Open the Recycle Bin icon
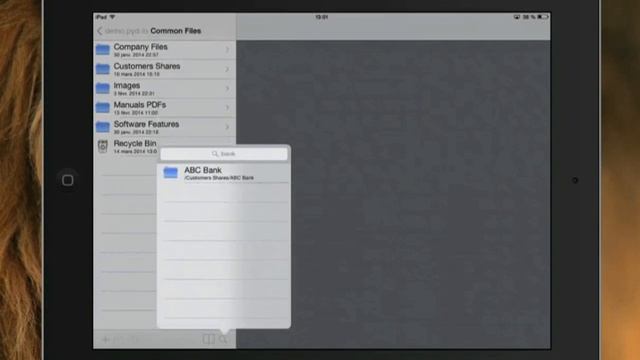Screen dimensions: 640x360 click(103, 146)
